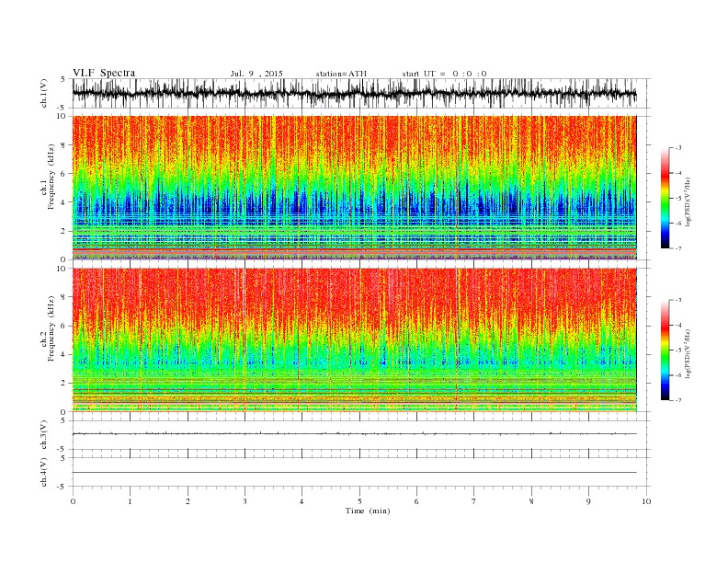Click the time axis tick label "7"
The width and height of the screenshot is (728, 563).
click(x=474, y=501)
